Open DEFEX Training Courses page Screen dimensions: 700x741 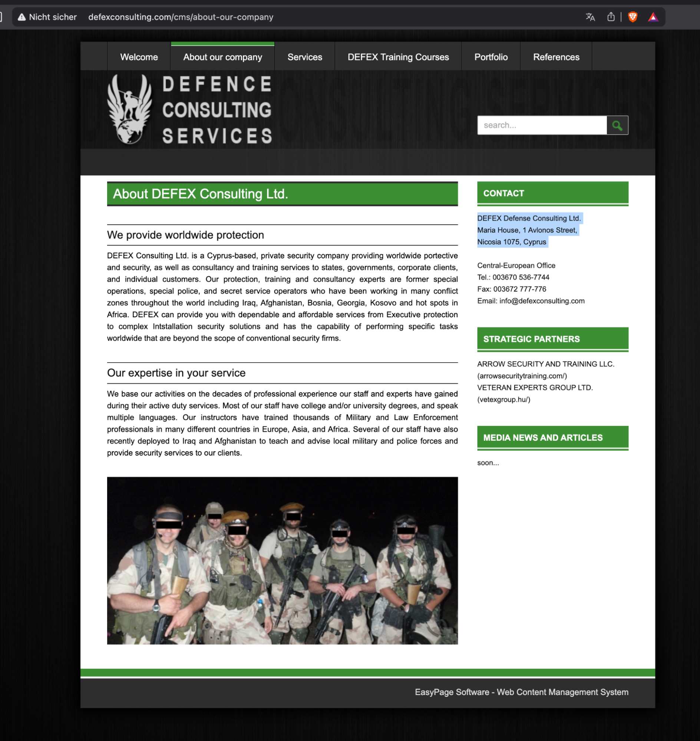click(398, 57)
